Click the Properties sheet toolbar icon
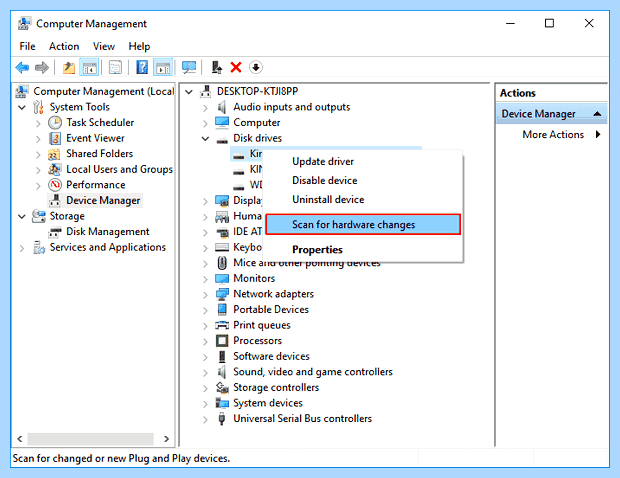This screenshot has width=620, height=478. coord(115,68)
